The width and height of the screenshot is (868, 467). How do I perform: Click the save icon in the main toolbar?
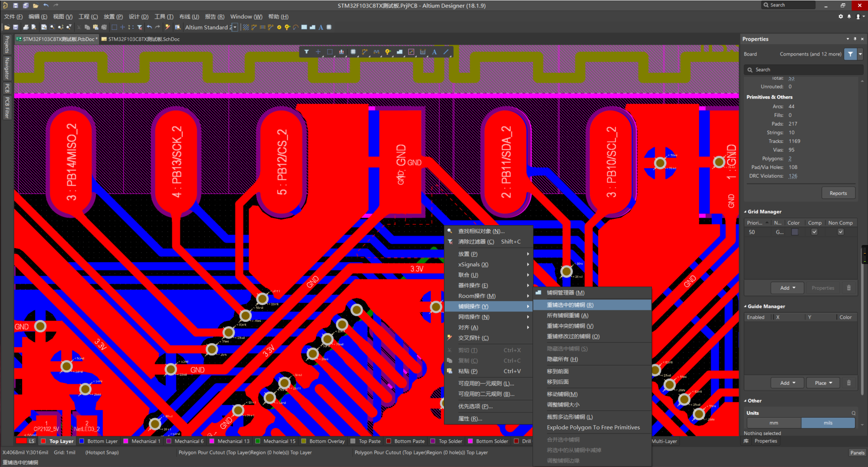[x=16, y=28]
